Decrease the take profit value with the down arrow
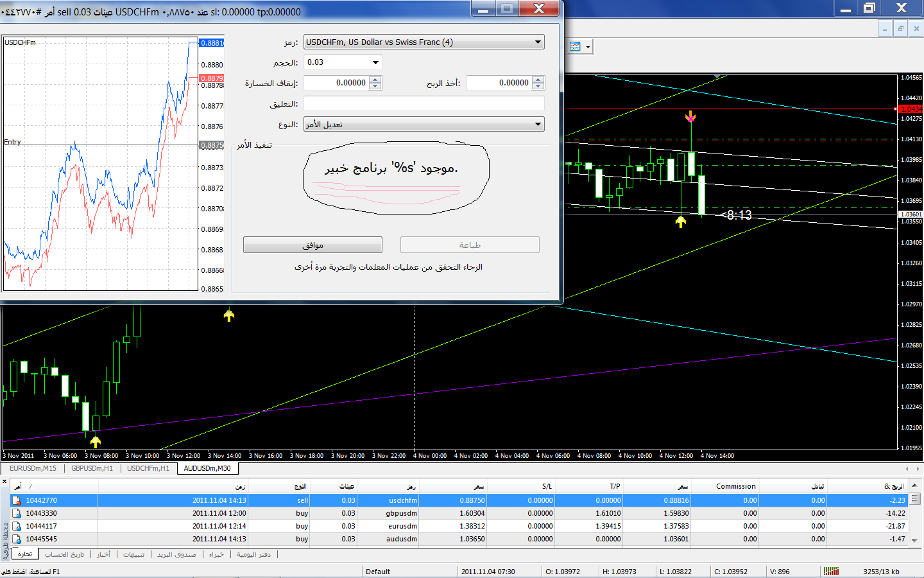Screen dimensions: 924x578 (538, 86)
